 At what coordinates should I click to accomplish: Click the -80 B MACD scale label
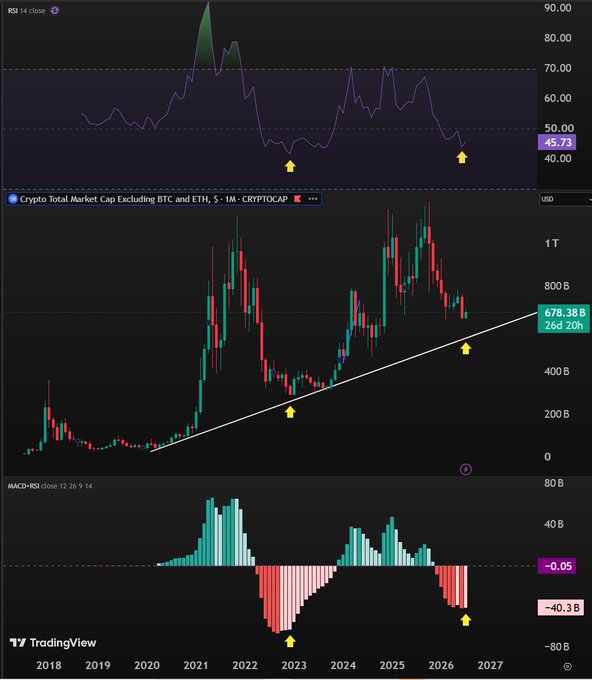click(557, 647)
